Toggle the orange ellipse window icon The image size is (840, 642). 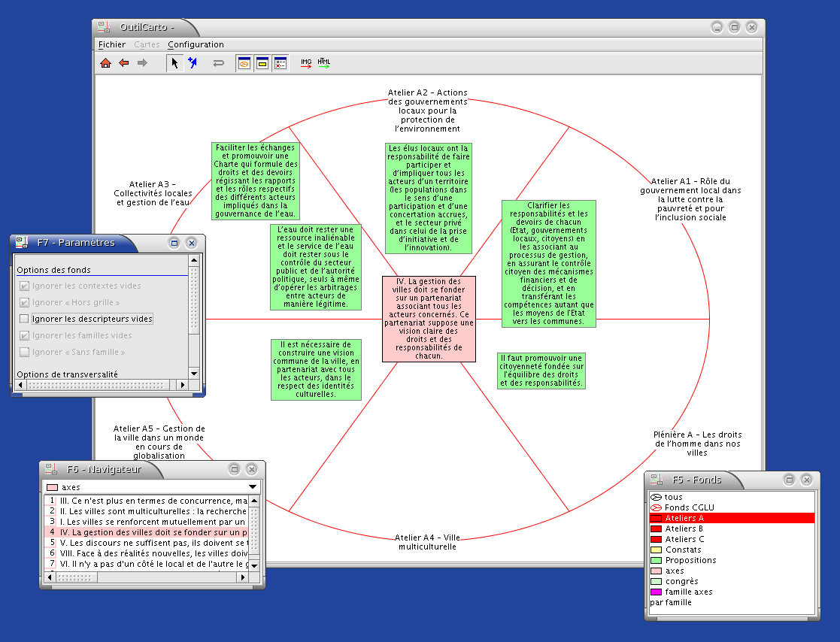pos(244,63)
